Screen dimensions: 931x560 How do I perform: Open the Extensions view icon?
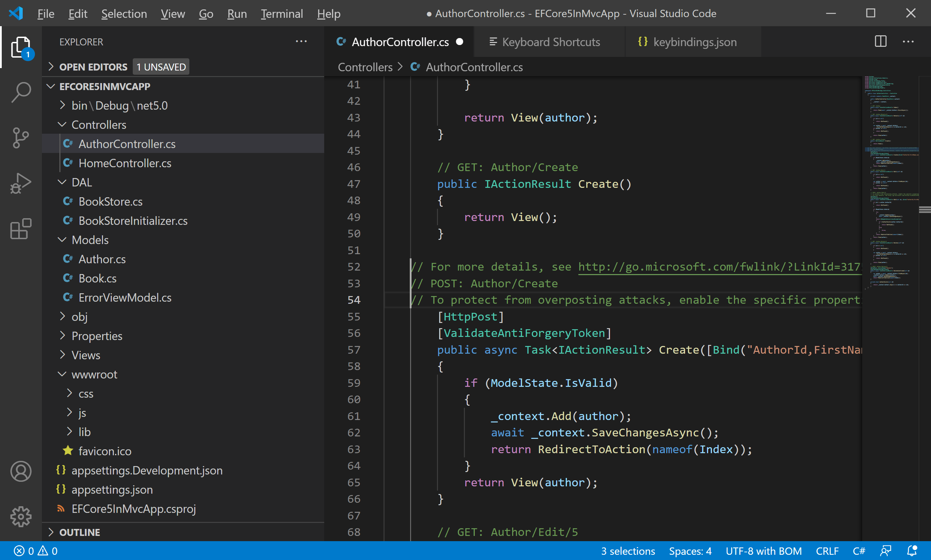click(x=21, y=229)
